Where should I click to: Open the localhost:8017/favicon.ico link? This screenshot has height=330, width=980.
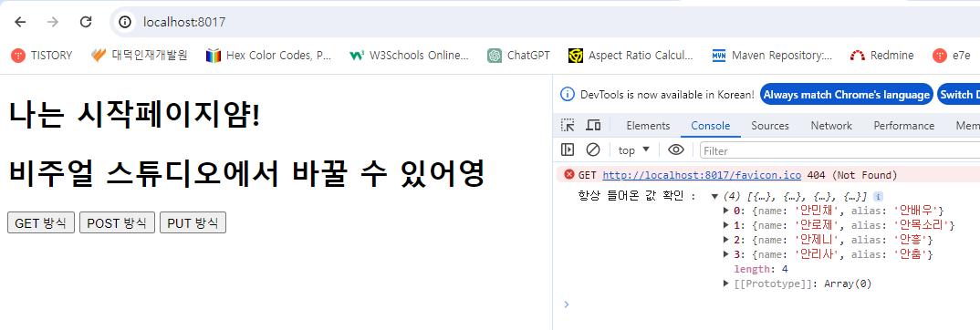pyautogui.click(x=702, y=175)
